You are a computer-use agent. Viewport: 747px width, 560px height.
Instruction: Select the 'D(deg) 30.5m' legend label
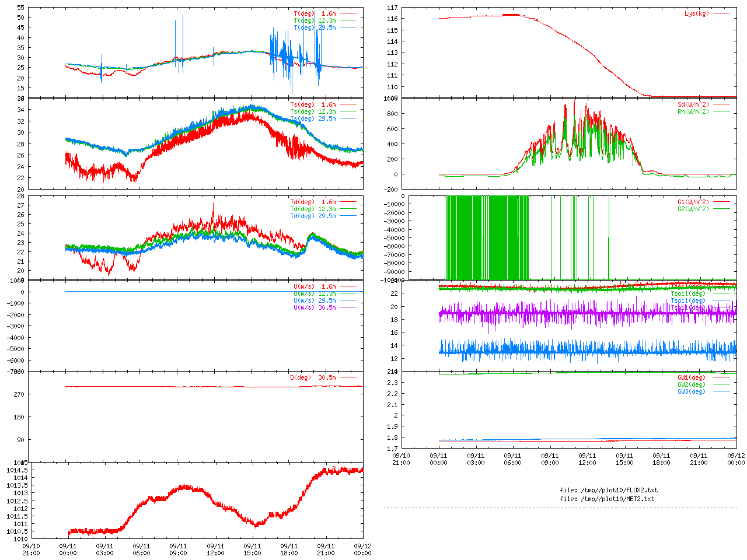click(313, 378)
